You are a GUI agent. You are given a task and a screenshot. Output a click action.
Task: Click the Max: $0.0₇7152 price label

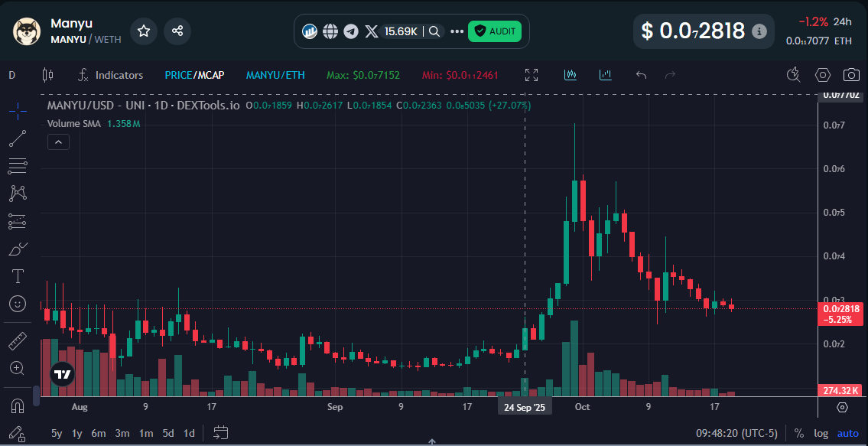[363, 75]
